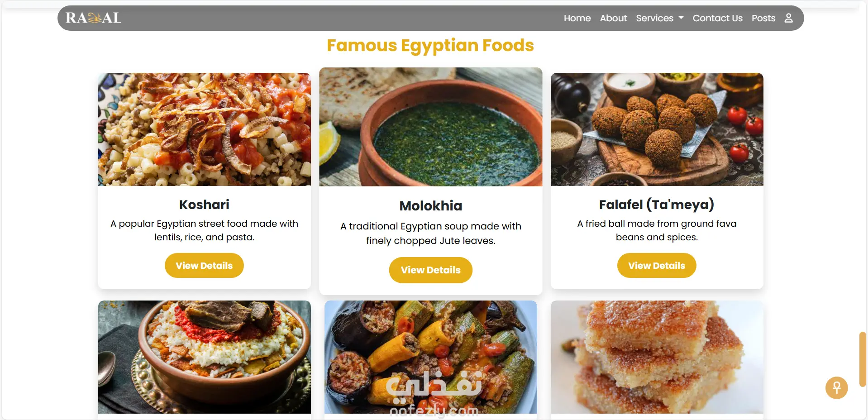The image size is (868, 420).
Task: Open the About page
Action: 613,18
